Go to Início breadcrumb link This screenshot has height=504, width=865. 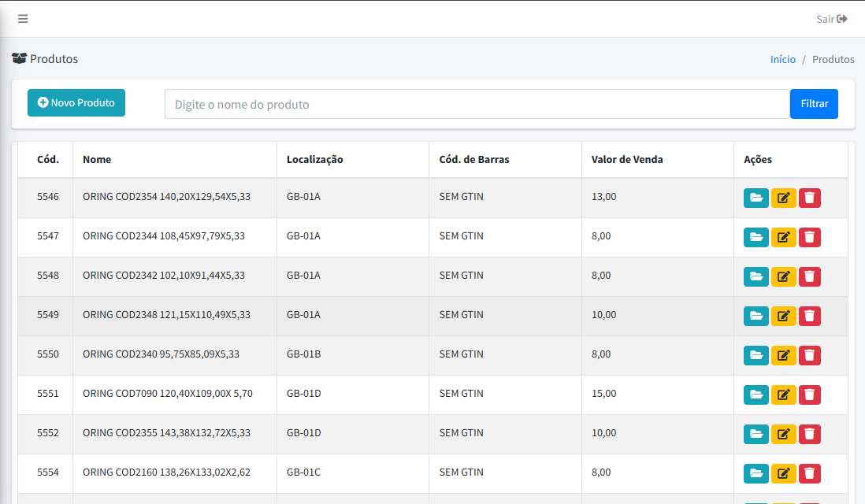point(783,59)
